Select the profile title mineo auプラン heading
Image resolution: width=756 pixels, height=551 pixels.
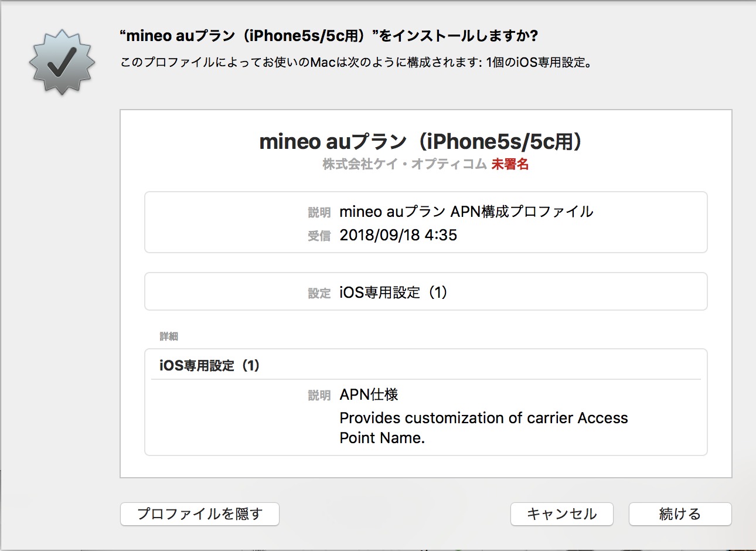pyautogui.click(x=421, y=141)
